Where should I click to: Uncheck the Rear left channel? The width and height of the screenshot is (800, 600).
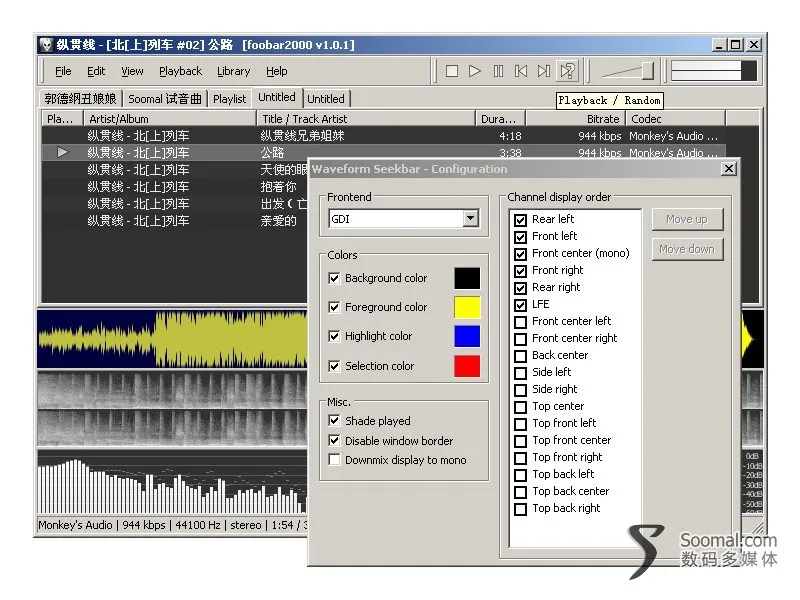pos(520,220)
